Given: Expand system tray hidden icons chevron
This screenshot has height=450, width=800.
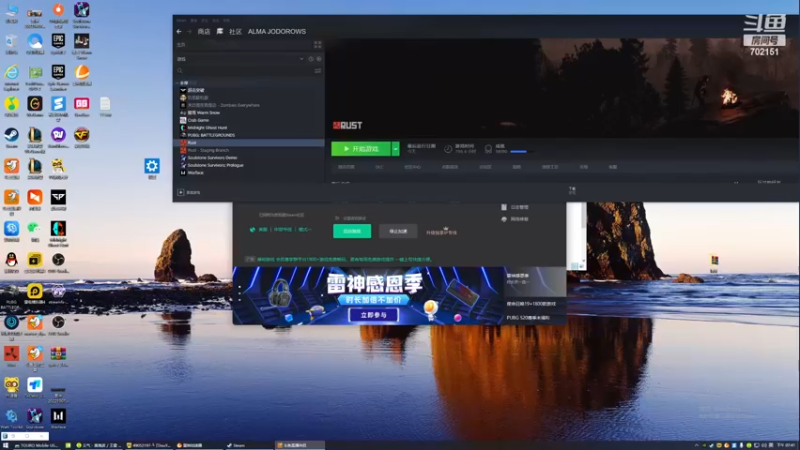Looking at the screenshot, I should (696, 445).
